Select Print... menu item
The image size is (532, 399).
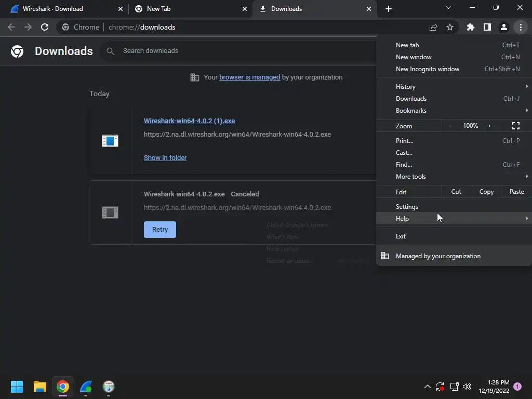point(454,140)
